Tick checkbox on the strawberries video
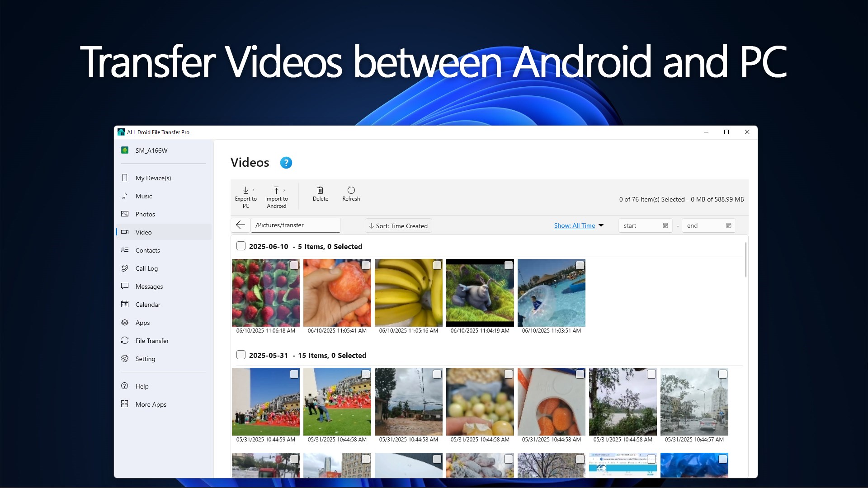 294,265
